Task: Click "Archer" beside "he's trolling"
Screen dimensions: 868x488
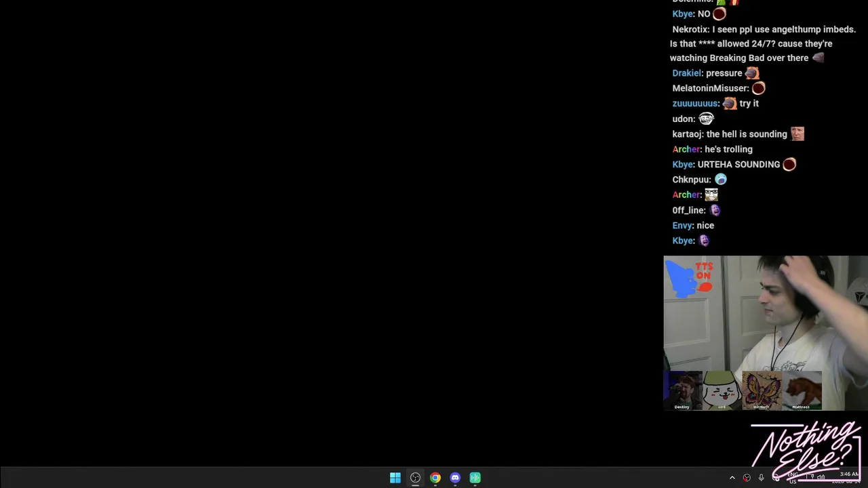Action: click(686, 149)
